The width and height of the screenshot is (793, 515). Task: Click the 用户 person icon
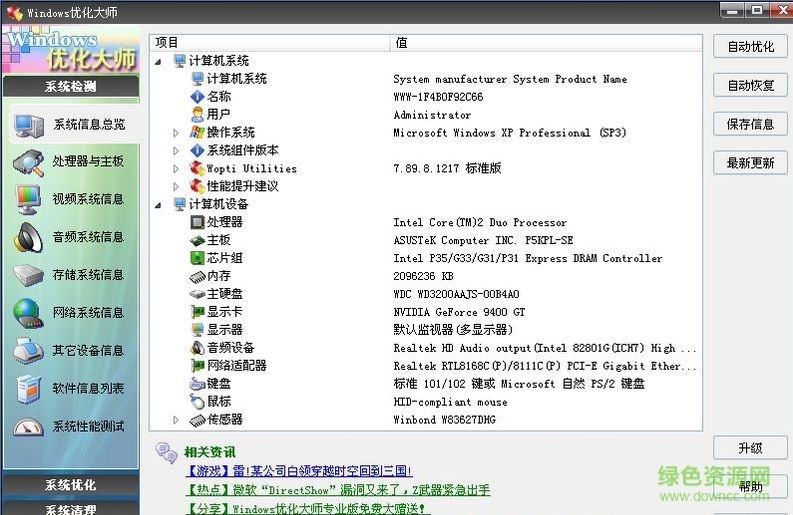point(197,115)
